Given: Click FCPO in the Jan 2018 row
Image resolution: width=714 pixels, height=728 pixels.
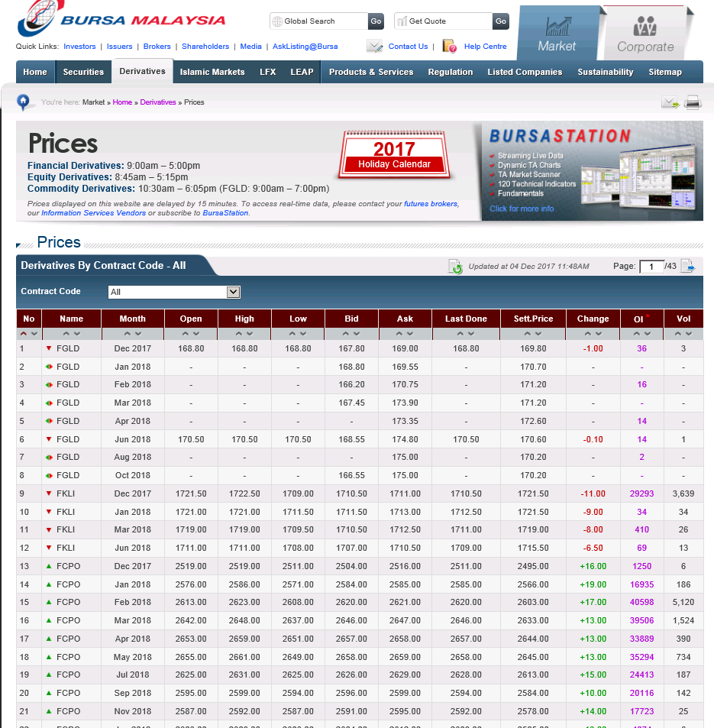Looking at the screenshot, I should [68, 584].
